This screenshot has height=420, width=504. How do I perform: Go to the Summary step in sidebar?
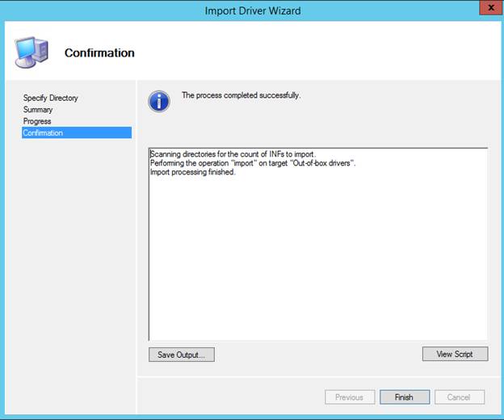pos(38,110)
